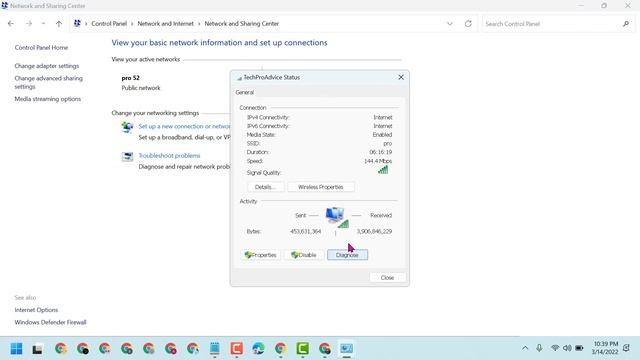Click the Bytes sent value 453,631,364
This screenshot has height=360, width=640.
(306, 231)
